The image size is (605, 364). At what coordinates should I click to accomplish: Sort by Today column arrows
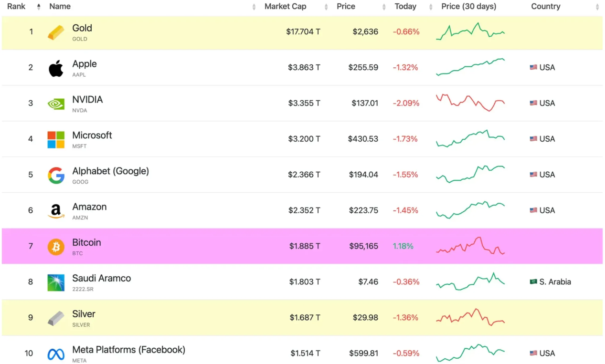click(x=431, y=7)
